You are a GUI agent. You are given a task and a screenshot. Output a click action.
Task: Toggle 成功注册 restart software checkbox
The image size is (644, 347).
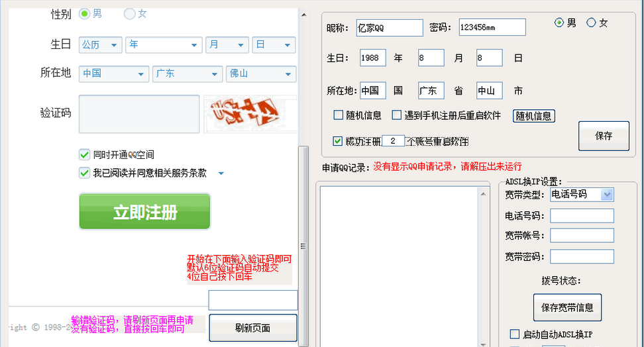(338, 141)
